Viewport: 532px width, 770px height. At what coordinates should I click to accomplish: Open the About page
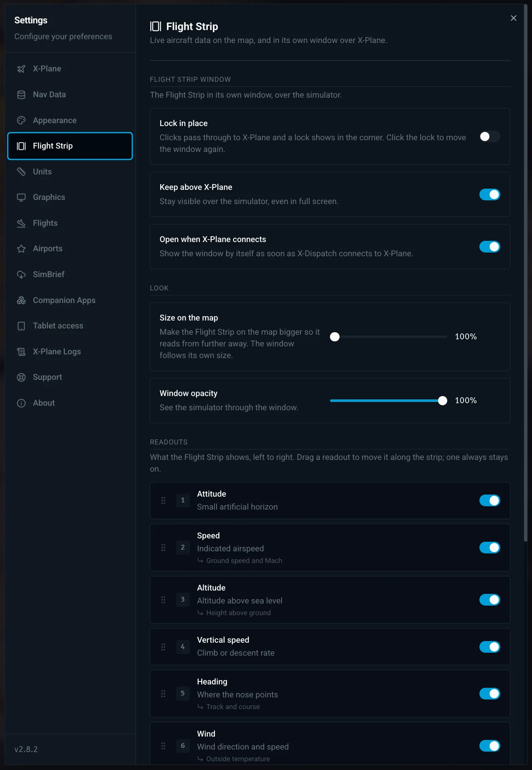click(70, 403)
